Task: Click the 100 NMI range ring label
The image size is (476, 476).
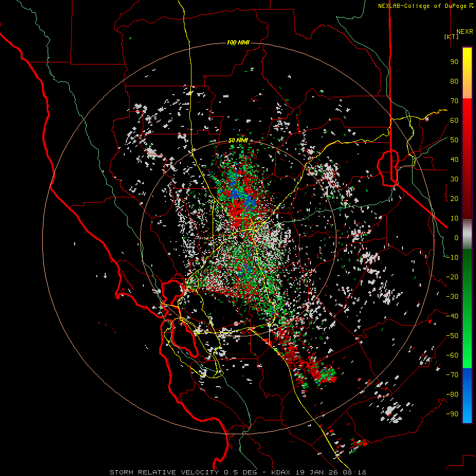Action: coord(238,42)
